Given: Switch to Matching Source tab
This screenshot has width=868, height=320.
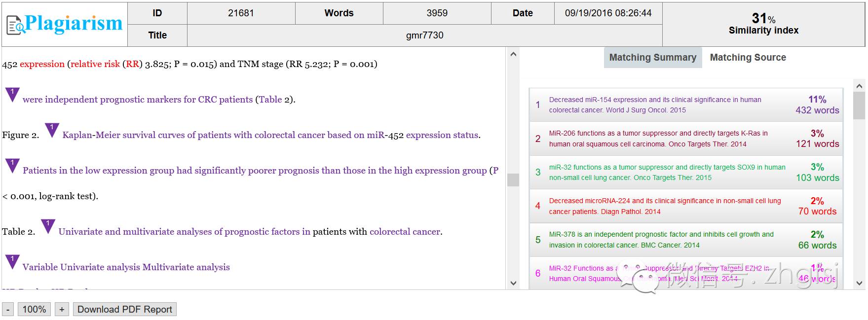Looking at the screenshot, I should [x=748, y=58].
